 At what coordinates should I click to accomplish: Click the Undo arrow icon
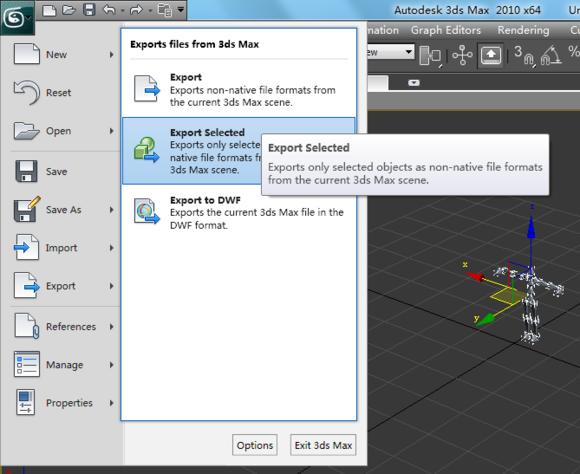[x=109, y=10]
